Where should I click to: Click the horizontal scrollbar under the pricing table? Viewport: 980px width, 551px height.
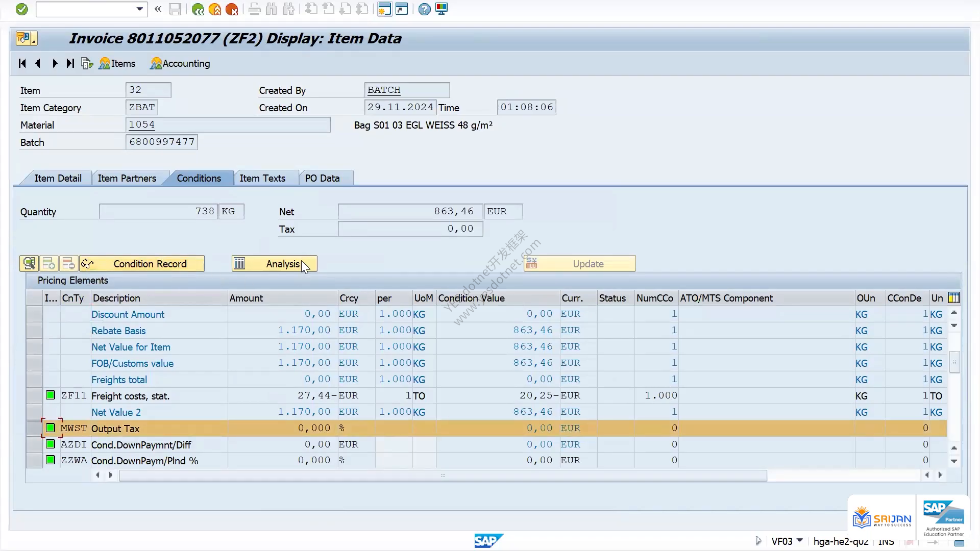pyautogui.click(x=443, y=475)
